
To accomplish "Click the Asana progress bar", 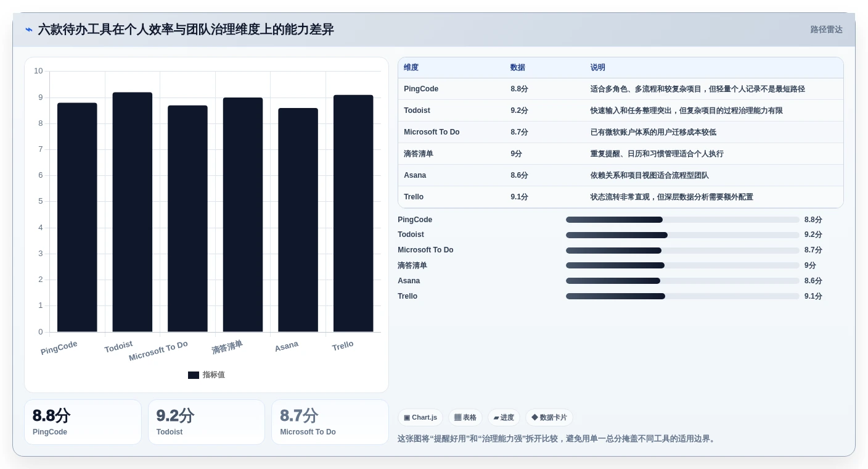I will pyautogui.click(x=682, y=281).
